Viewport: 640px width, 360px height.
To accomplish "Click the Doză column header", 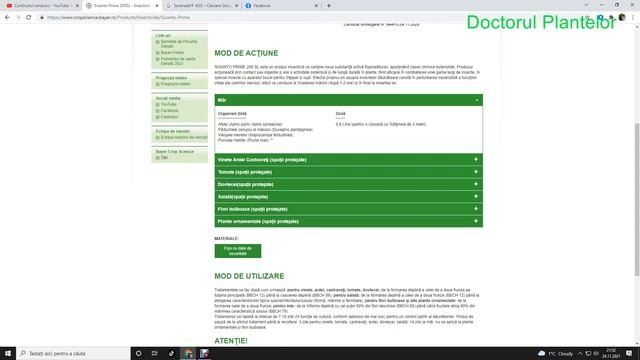I will 340,114.
